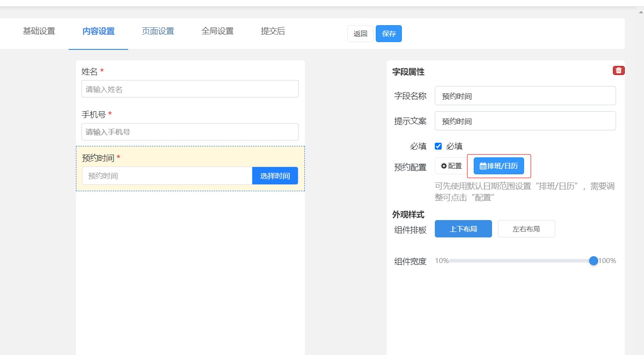Open the 配置 gear settings button
Screen dimensions: 644x355
[x=451, y=166]
